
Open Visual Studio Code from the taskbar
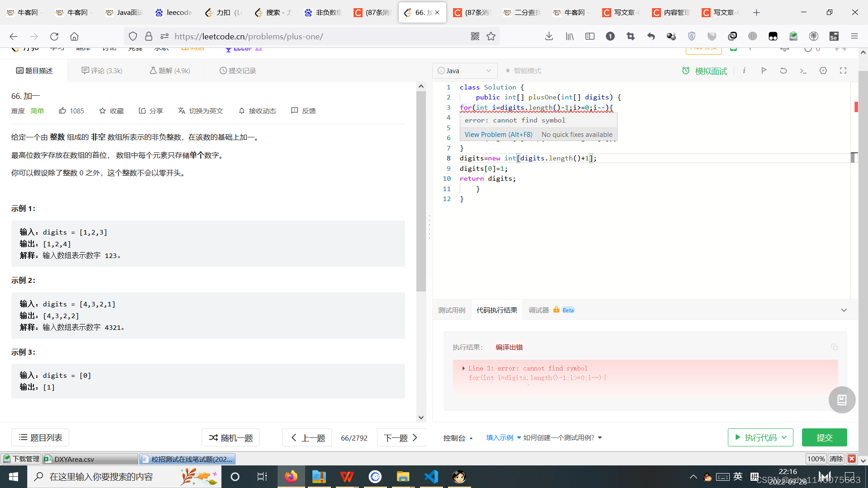(x=431, y=477)
